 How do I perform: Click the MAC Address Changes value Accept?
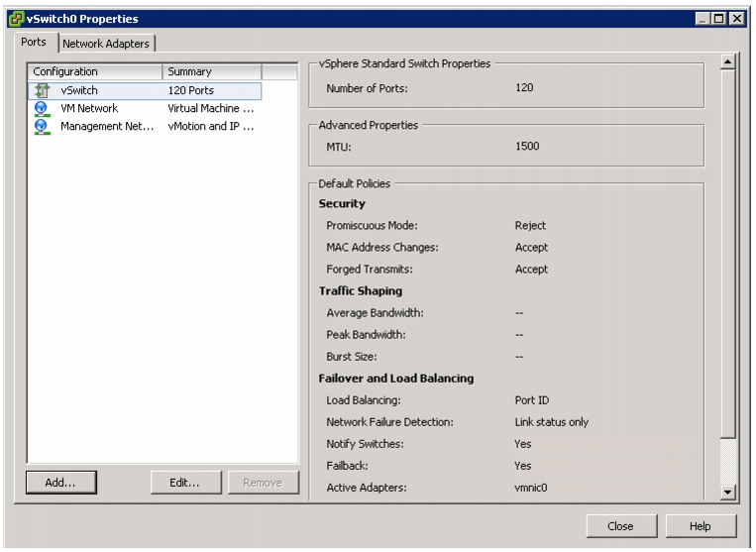pyautogui.click(x=531, y=248)
